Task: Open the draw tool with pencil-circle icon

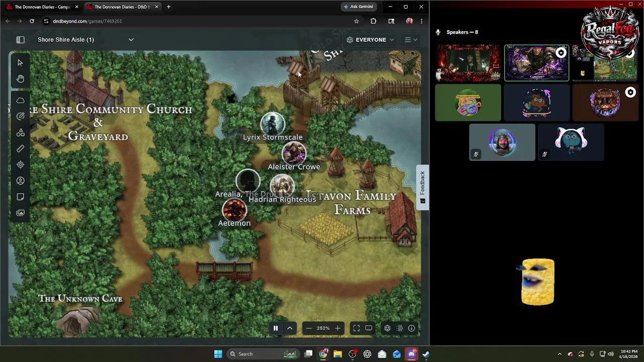Action: (x=20, y=116)
